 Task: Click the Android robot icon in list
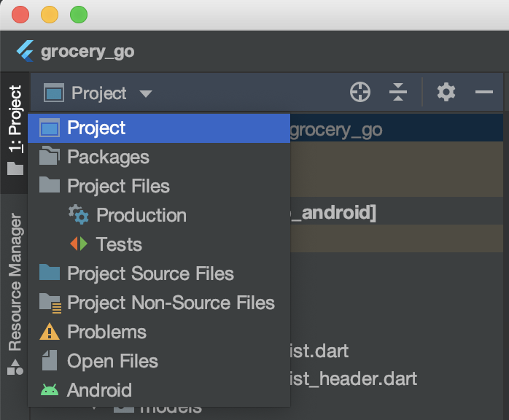tap(50, 390)
